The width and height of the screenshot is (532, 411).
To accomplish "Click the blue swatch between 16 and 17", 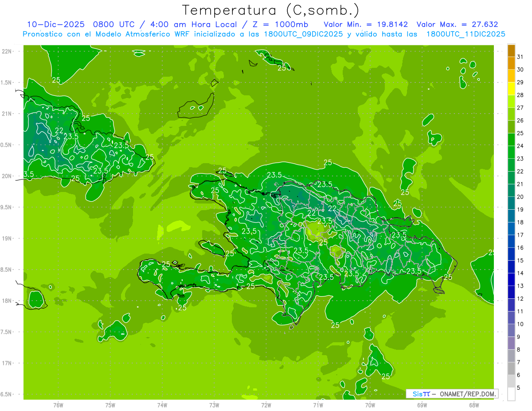I will pos(511,241).
